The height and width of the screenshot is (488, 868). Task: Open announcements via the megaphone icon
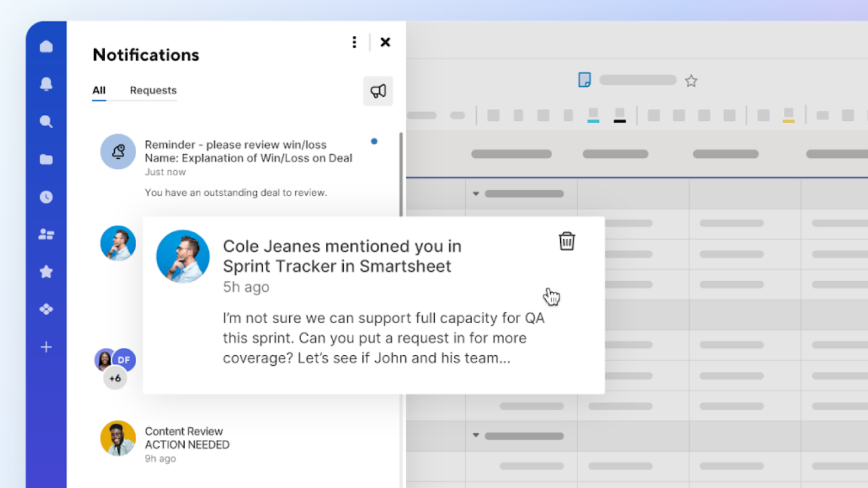[377, 91]
